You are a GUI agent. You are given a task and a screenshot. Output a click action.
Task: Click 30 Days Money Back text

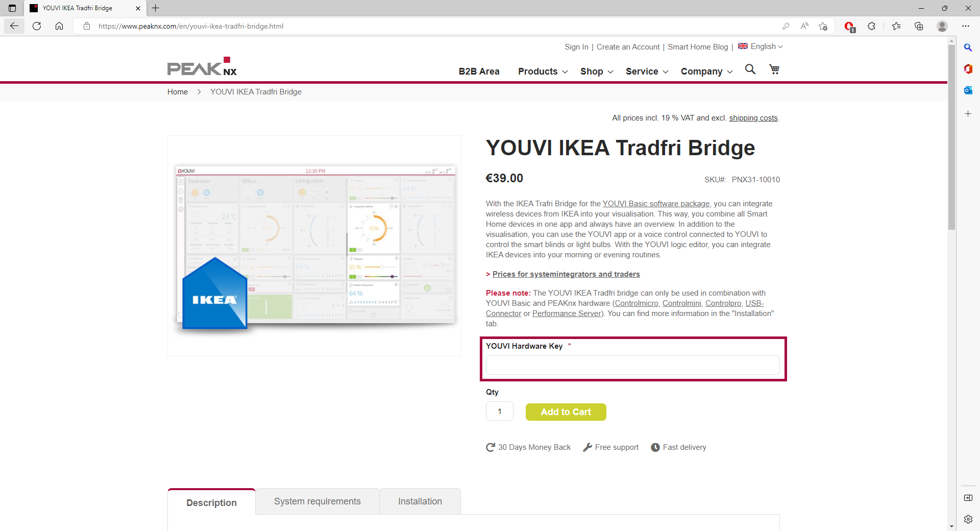point(534,447)
